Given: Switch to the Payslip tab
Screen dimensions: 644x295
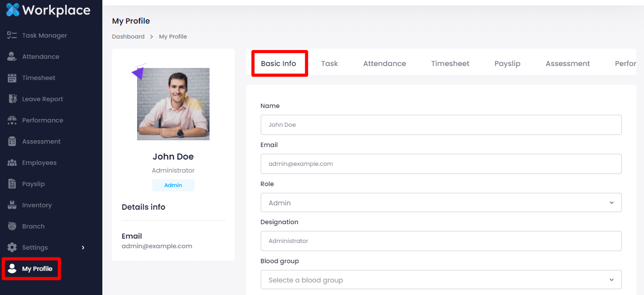Looking at the screenshot, I should (507, 63).
